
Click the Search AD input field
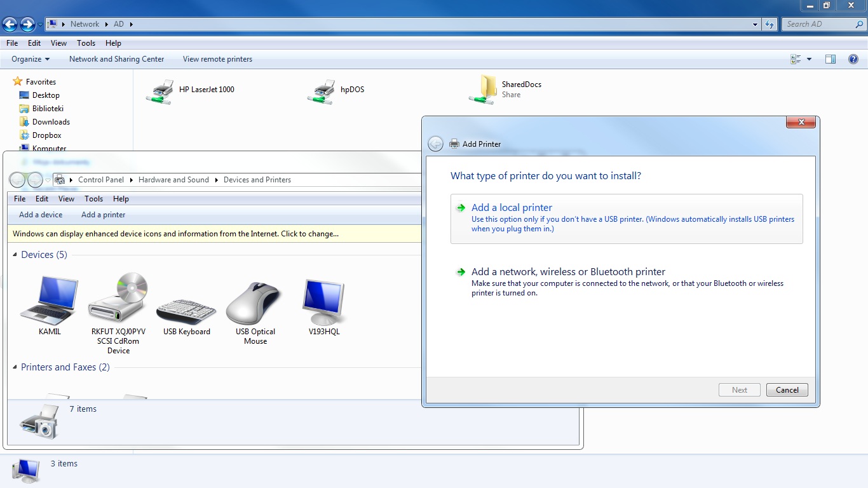(x=820, y=24)
